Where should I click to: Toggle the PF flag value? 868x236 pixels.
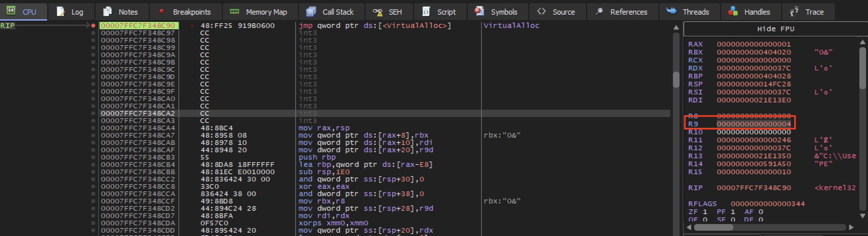[733, 212]
